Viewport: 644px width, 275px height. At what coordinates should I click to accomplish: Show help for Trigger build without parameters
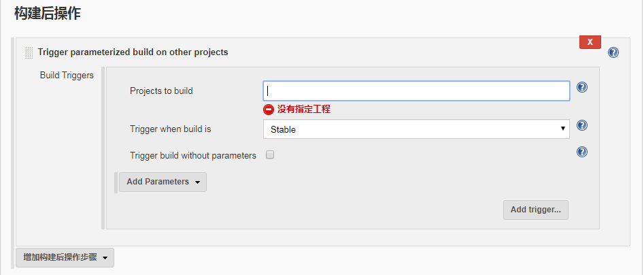click(x=582, y=152)
